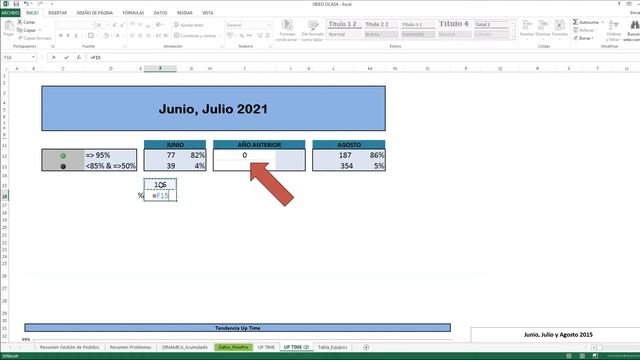Viewport: 640px width, 360px height.
Task: Open the font size dropdown
Action: coord(108,25)
